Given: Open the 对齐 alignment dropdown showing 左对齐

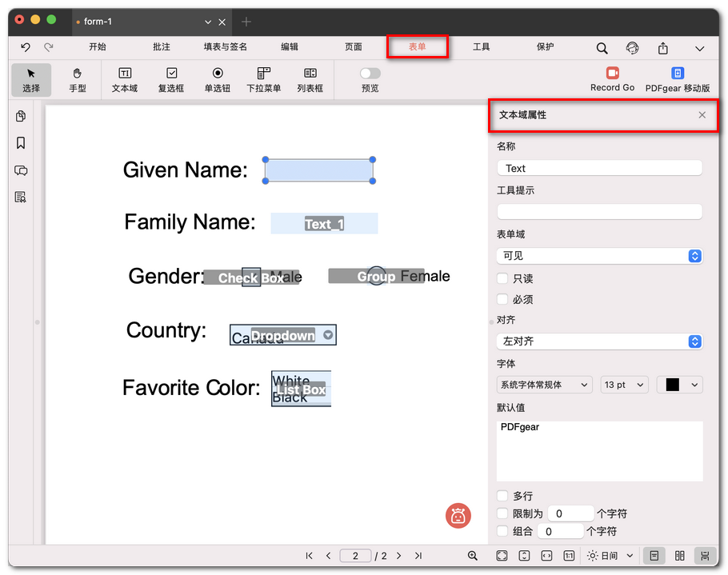Looking at the screenshot, I should (599, 341).
